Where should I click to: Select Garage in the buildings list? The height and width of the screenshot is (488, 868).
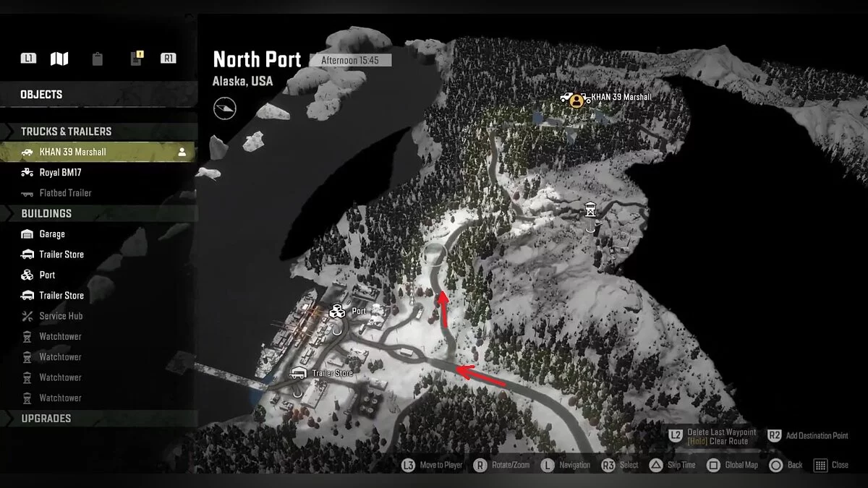tap(98, 234)
